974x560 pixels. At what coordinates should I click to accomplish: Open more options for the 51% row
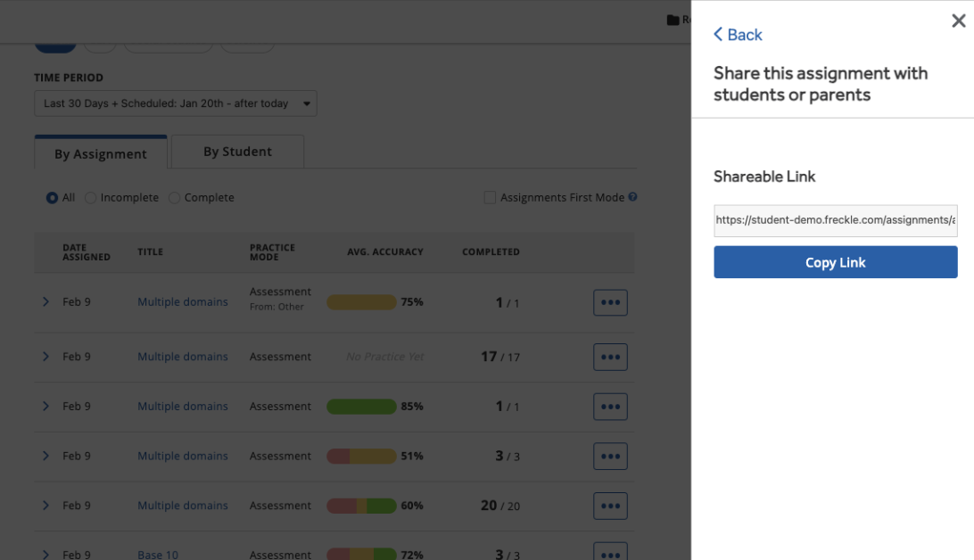click(610, 457)
